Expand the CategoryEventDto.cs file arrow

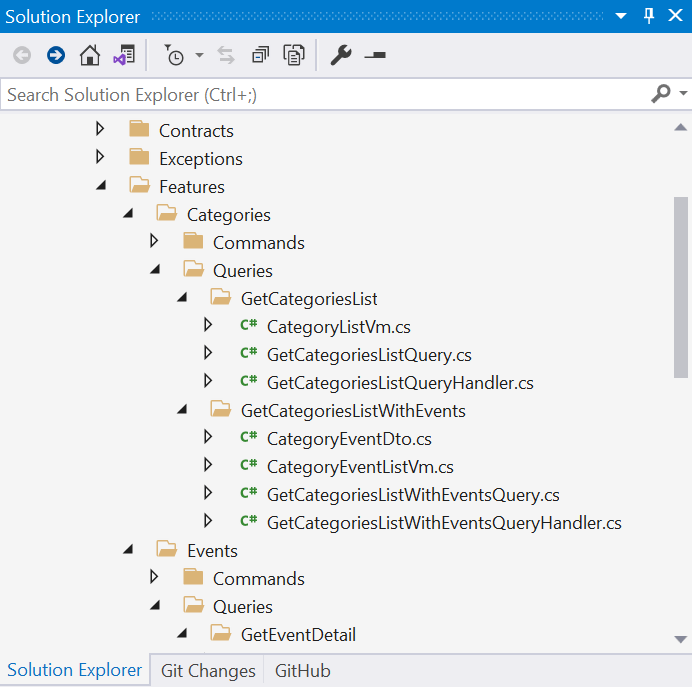[208, 437]
